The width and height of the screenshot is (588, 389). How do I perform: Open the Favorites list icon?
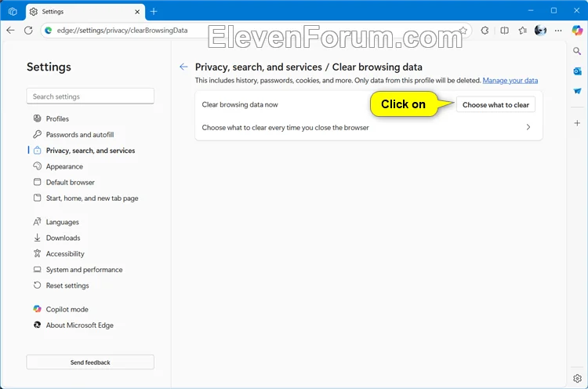[x=523, y=31]
